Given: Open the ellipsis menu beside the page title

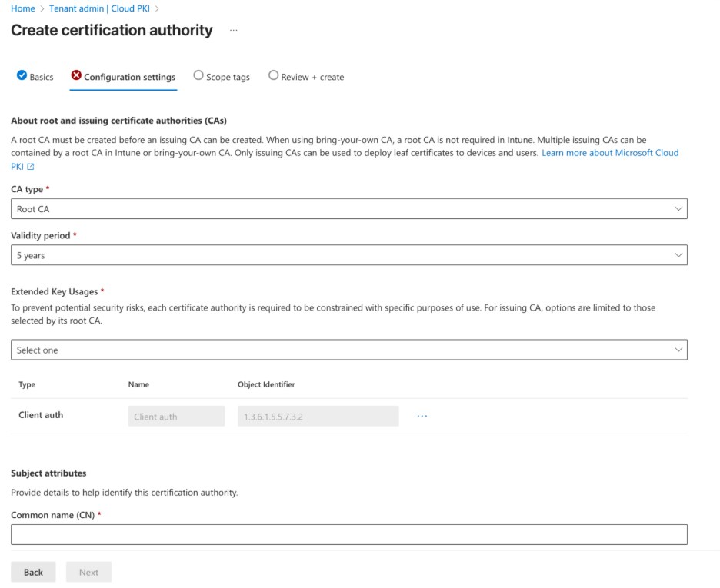Looking at the screenshot, I should (233, 30).
